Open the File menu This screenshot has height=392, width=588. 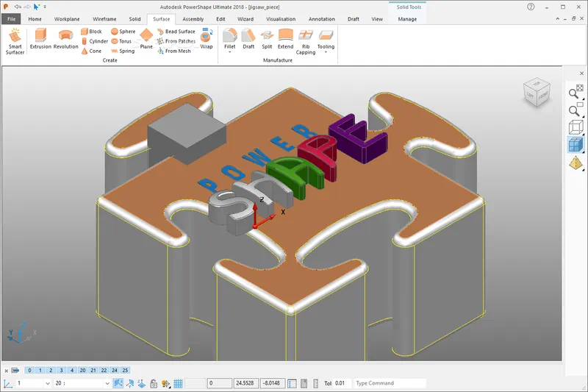tap(11, 19)
